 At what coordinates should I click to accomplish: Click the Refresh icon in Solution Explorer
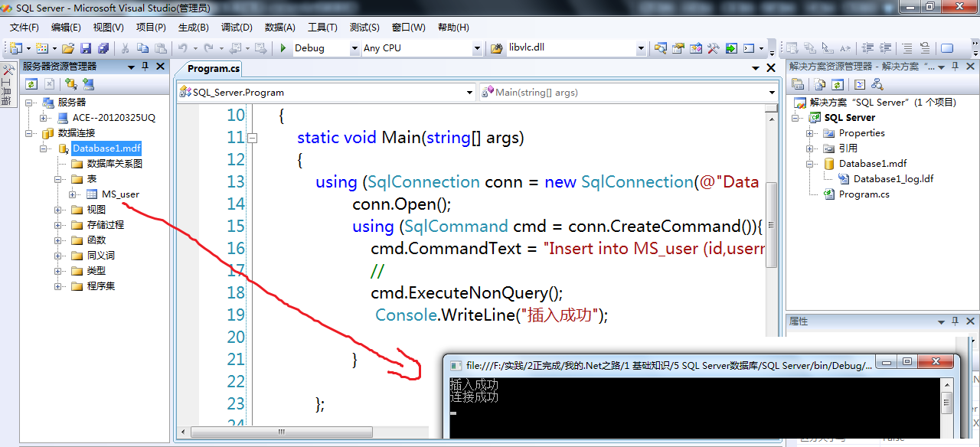click(838, 84)
